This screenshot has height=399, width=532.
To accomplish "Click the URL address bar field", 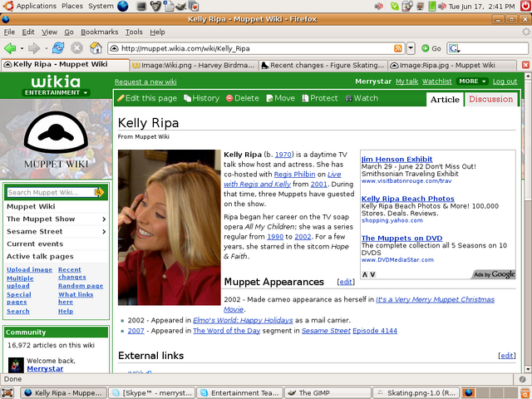I will 254,48.
